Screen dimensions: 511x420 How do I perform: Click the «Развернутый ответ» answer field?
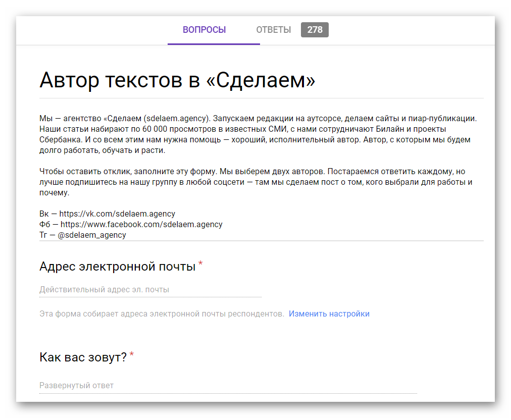click(x=228, y=386)
